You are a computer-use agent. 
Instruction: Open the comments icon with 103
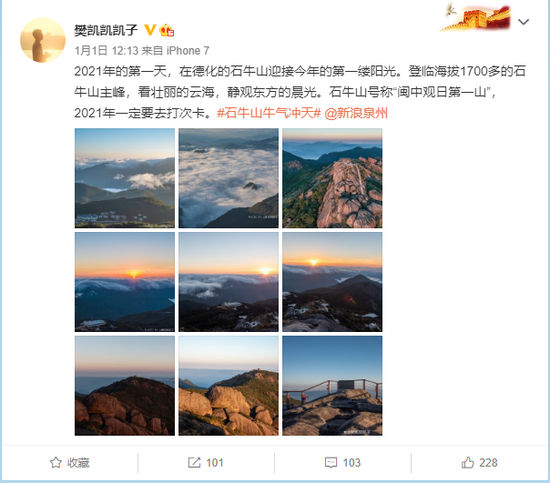click(x=343, y=463)
